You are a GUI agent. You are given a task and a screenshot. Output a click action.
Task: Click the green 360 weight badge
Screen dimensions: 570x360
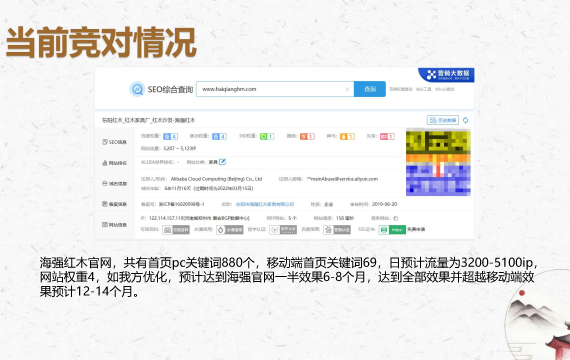[x=267, y=136]
